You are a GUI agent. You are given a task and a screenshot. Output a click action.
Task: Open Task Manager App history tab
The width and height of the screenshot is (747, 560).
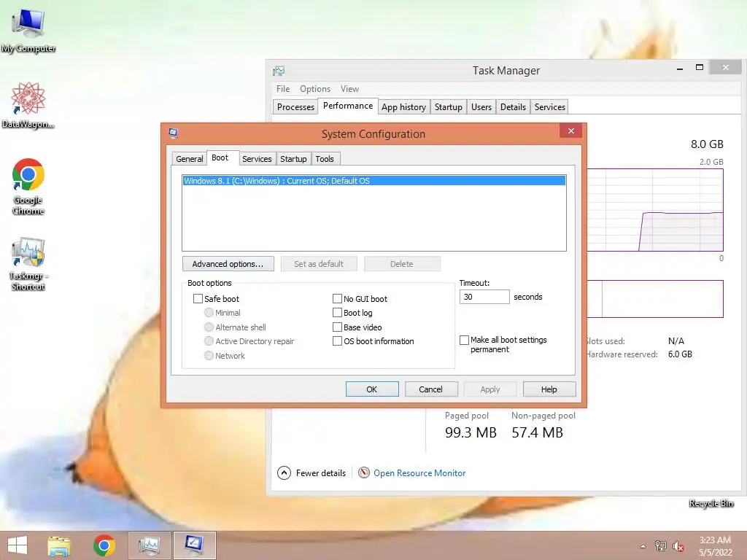click(x=403, y=107)
